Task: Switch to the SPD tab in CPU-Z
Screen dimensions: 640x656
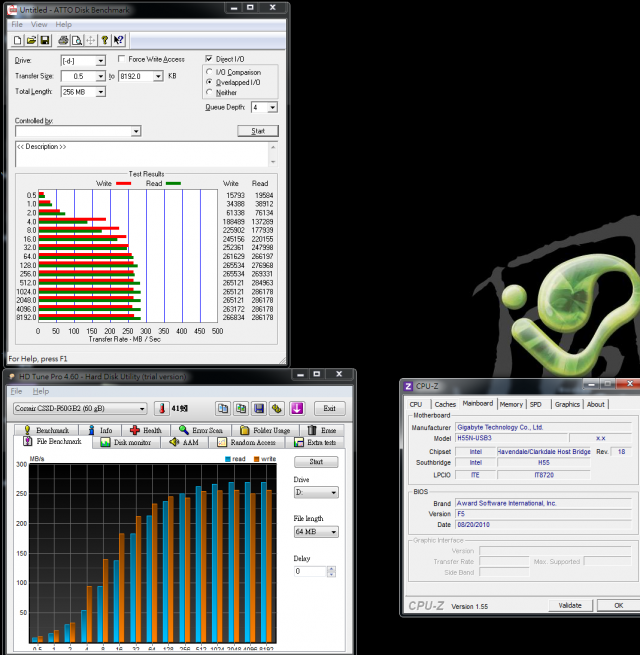Action: [535, 404]
